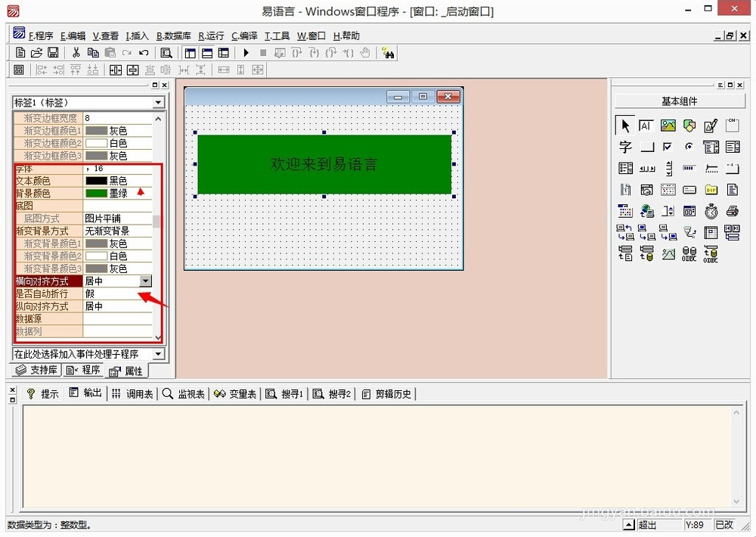Toggle the 是否自动折行 value 假
The width and height of the screenshot is (756, 537).
tap(118, 293)
